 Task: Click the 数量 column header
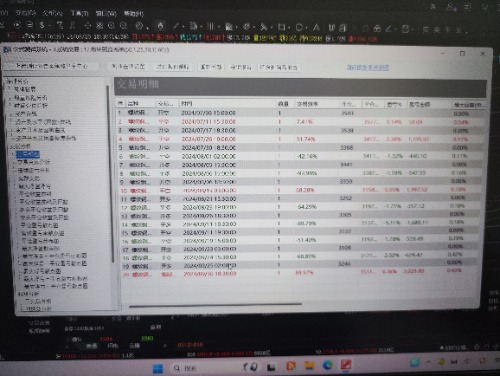[x=283, y=104]
